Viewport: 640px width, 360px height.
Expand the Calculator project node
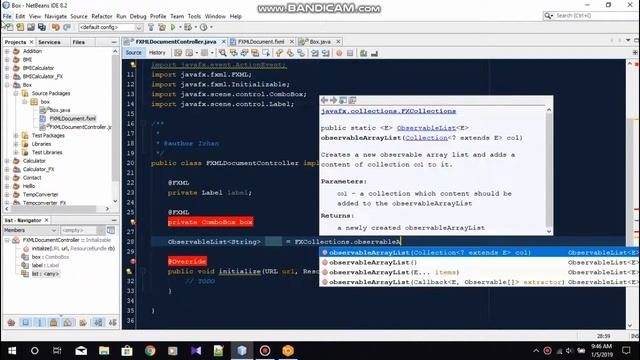[x=7, y=161]
